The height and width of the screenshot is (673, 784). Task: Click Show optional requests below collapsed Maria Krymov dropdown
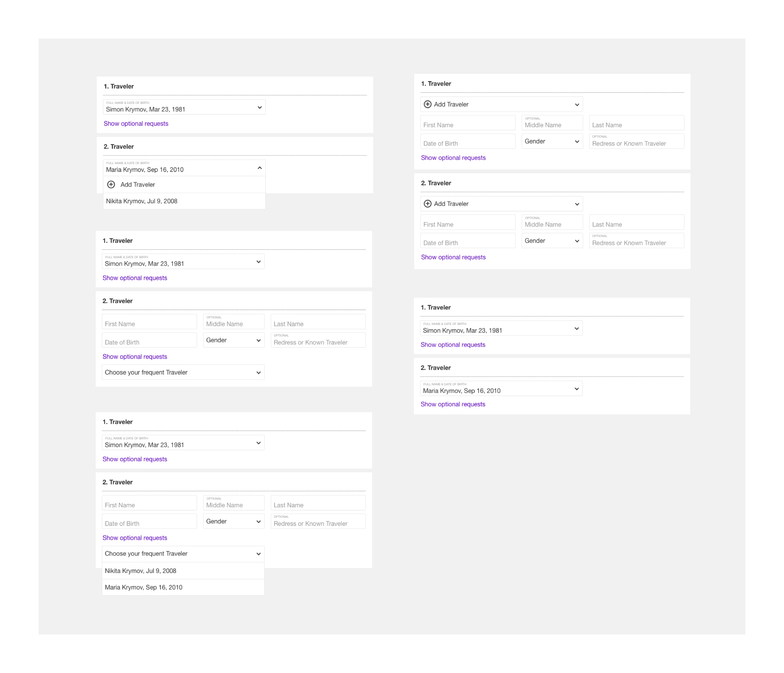pos(452,404)
